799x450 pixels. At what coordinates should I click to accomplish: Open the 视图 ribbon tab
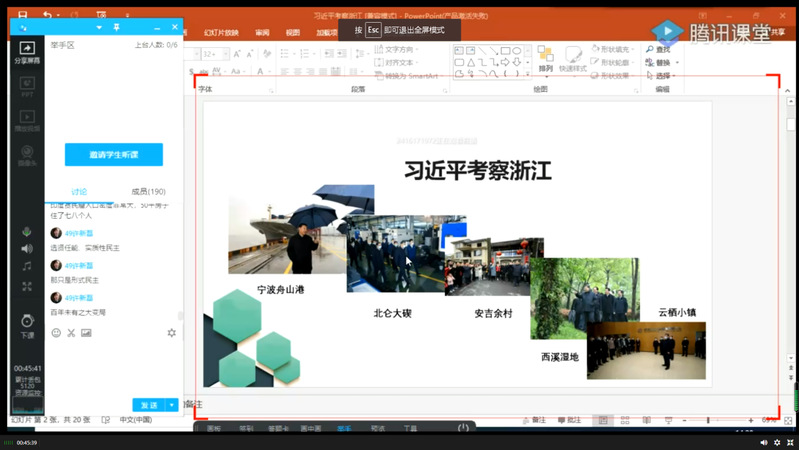point(292,33)
